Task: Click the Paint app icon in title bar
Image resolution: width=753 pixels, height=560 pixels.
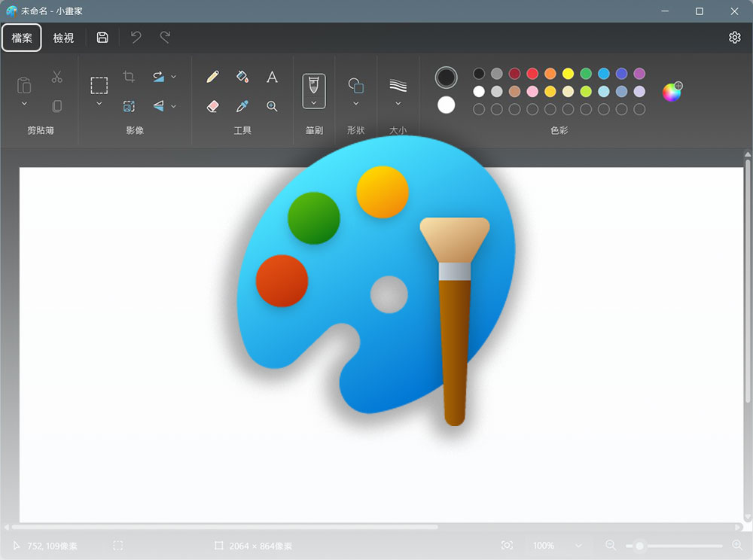Action: pos(11,11)
